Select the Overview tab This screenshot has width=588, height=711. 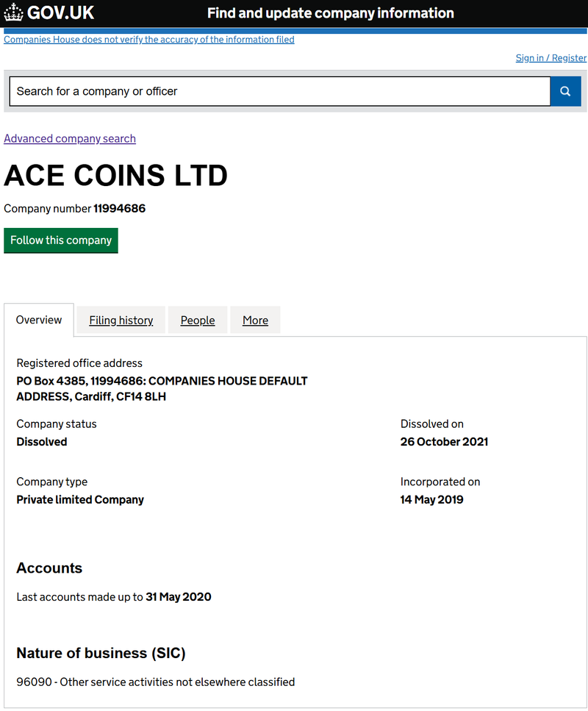pos(38,320)
